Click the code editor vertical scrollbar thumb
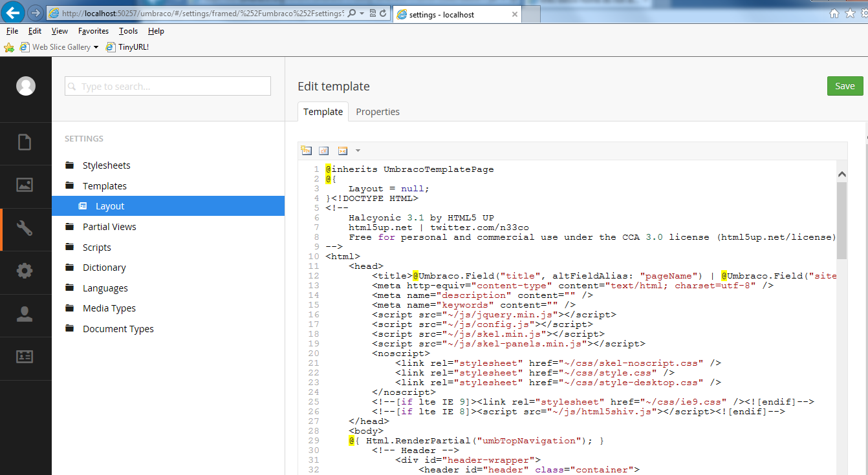 [841, 220]
